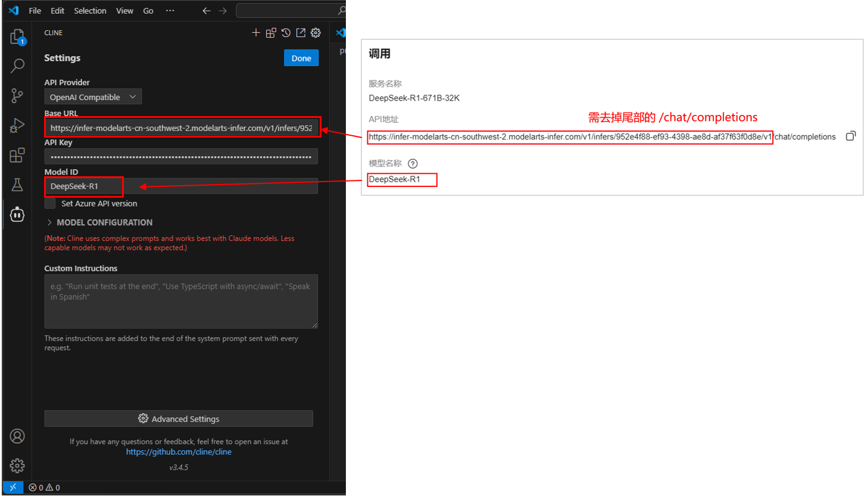Start a new Cline task with plus icon
This screenshot has width=868, height=496.
pos(256,33)
